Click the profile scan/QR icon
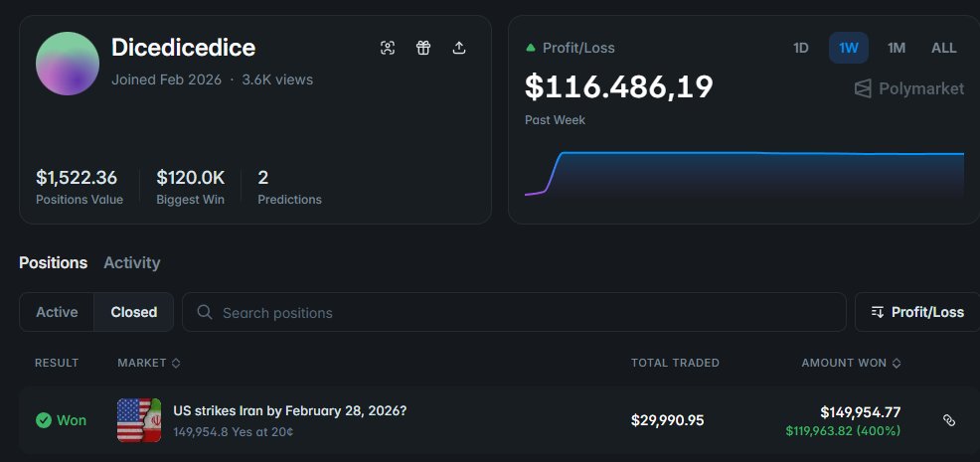Screen dimensions: 980x462 click(x=388, y=48)
